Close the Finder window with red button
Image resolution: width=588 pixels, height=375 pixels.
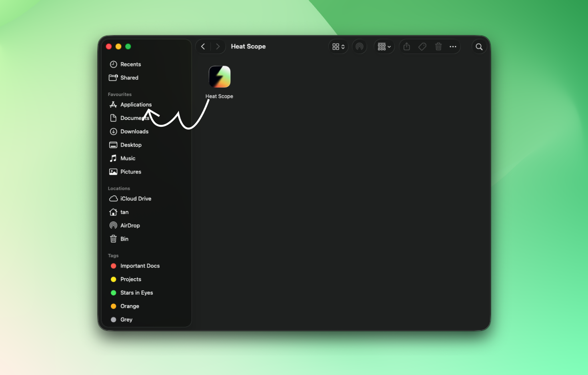pos(109,46)
